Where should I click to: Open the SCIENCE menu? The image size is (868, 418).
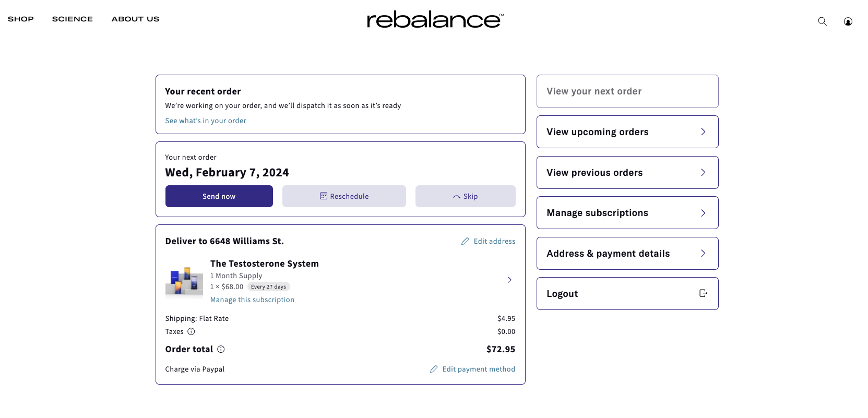coord(73,19)
